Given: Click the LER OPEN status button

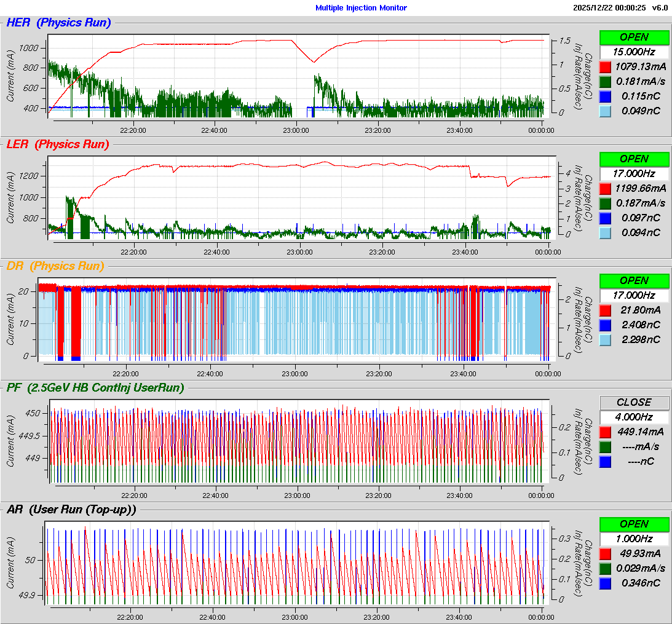Looking at the screenshot, I should point(634,159).
